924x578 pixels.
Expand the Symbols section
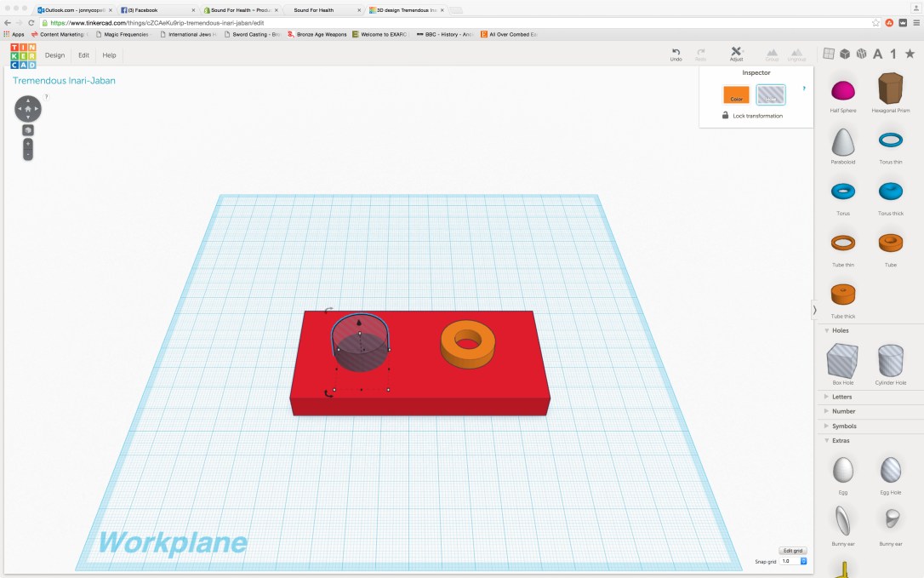[x=844, y=426]
